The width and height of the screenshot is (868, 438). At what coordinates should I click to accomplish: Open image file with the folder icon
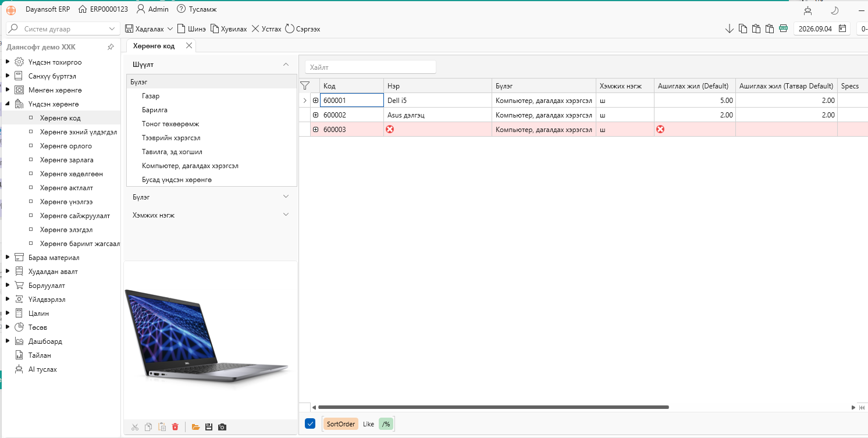[195, 427]
